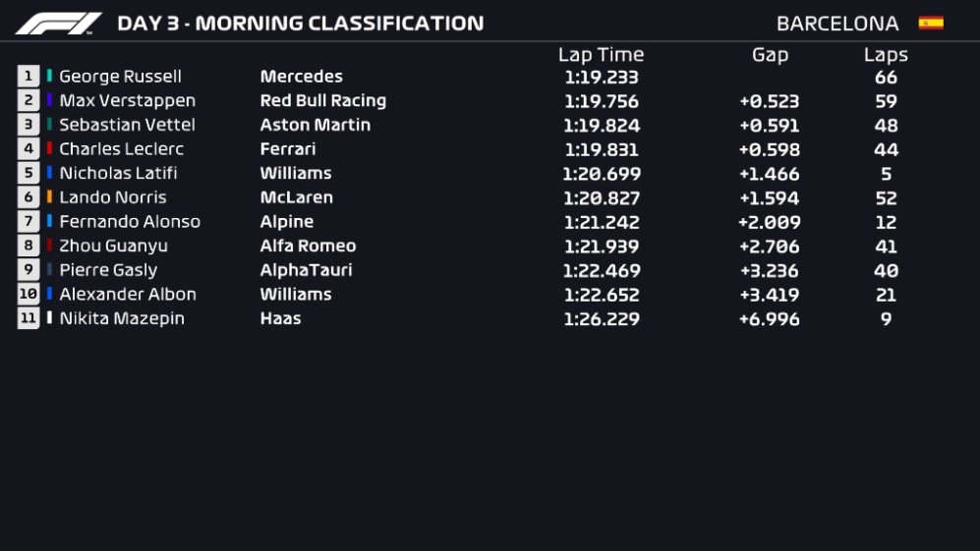Click the Alfa Romeo team name
The image size is (980, 551).
(x=308, y=246)
